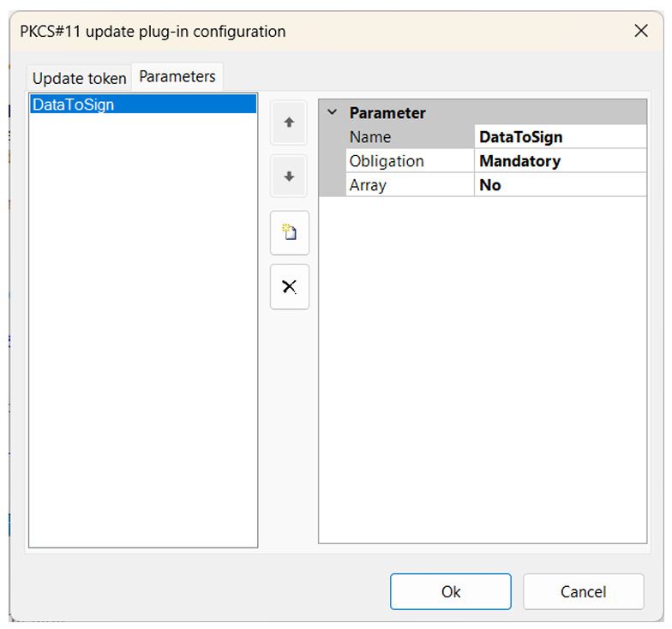Click the Parameter group header
Image resolution: width=672 pixels, height=629 pixels.
[483, 113]
